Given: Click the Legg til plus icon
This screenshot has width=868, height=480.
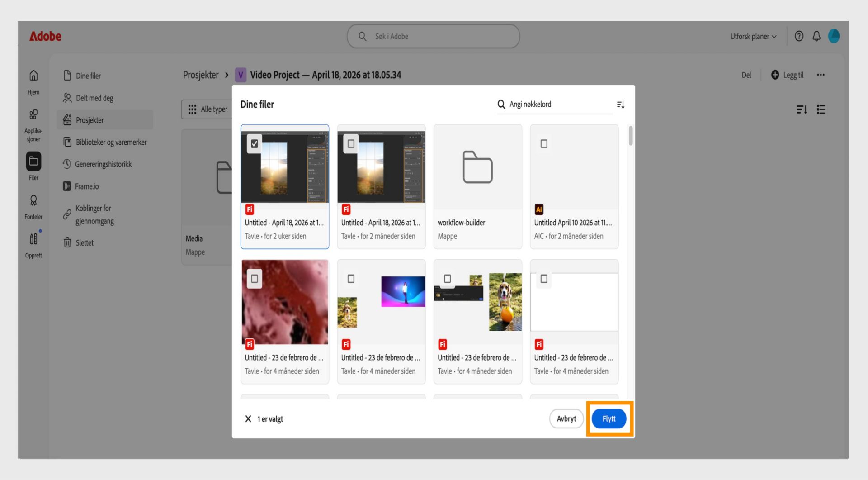Looking at the screenshot, I should 775,75.
